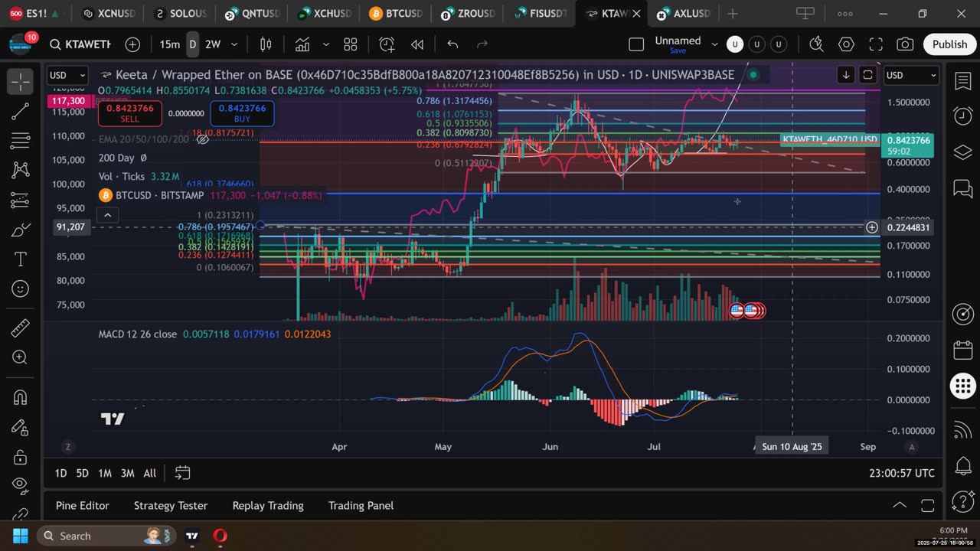Toggle magnet mode for drawings
The height and width of the screenshot is (551, 980).
click(21, 397)
